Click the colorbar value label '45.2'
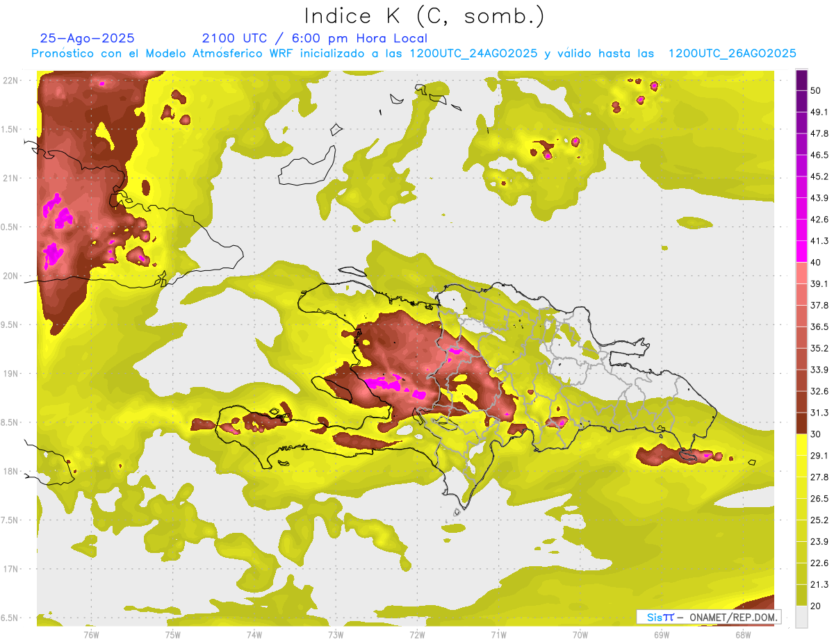Screen dimensions: 834x644 (x=819, y=176)
